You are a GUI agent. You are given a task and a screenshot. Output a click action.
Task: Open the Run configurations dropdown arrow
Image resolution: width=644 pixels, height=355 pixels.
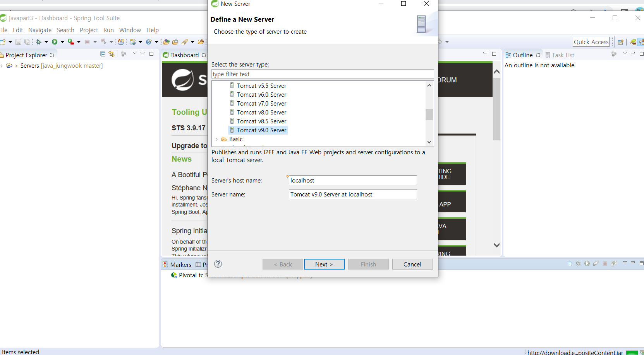pos(62,42)
